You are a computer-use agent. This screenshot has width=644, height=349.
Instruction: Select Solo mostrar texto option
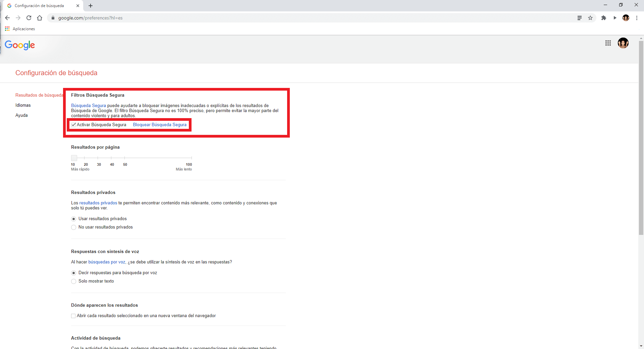[x=74, y=281]
